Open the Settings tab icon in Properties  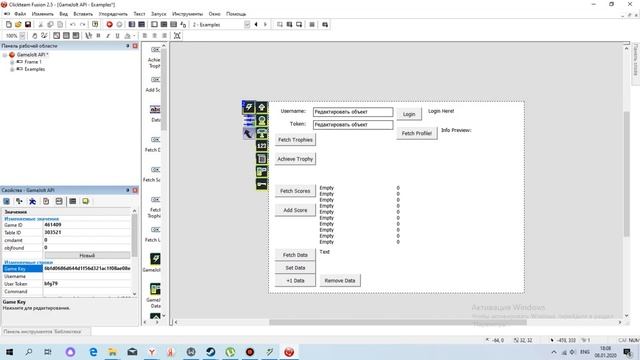pos(7,201)
